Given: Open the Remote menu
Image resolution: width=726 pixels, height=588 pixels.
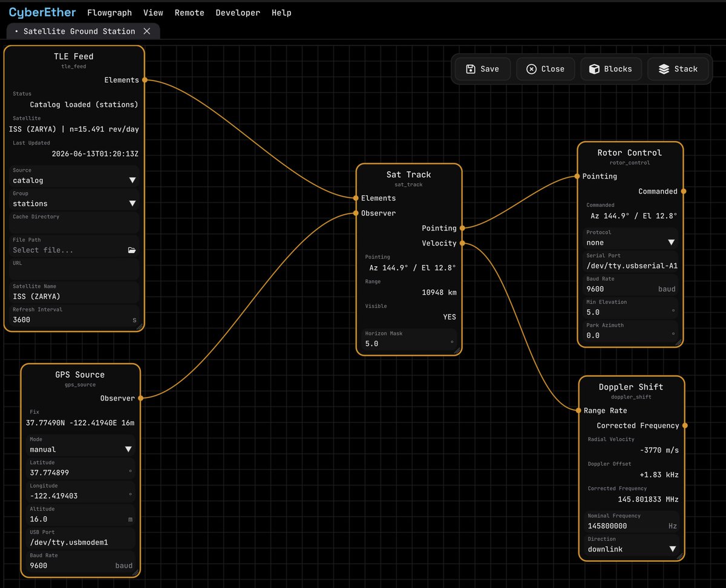Looking at the screenshot, I should pyautogui.click(x=189, y=13).
